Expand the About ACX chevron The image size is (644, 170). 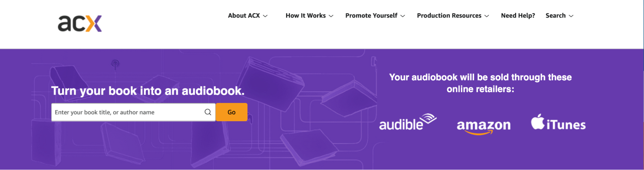(x=265, y=16)
